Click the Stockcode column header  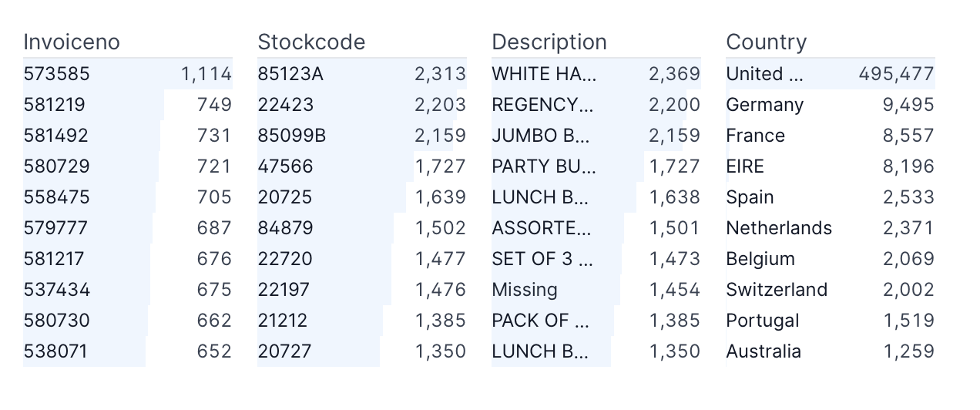point(311,42)
